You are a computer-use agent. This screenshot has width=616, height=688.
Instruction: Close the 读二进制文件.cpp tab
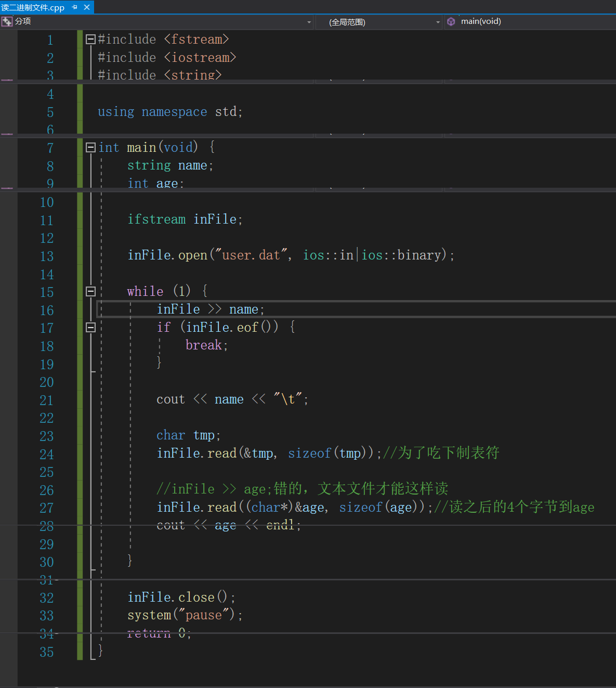coord(87,7)
